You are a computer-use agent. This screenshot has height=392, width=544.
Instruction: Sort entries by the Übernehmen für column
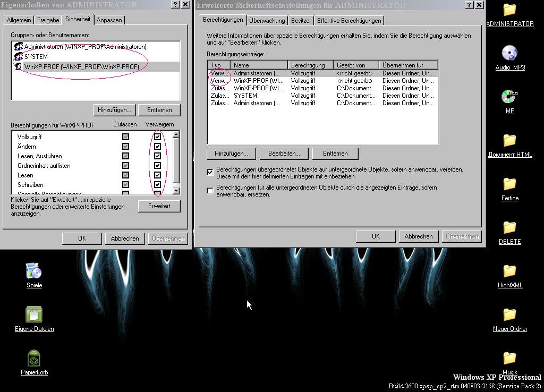tap(409, 65)
